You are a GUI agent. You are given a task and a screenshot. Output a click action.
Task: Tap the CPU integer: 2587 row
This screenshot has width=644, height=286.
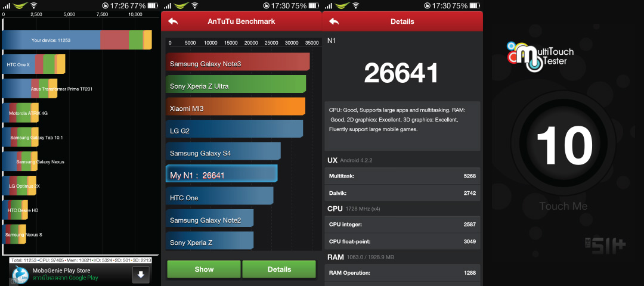point(402,224)
